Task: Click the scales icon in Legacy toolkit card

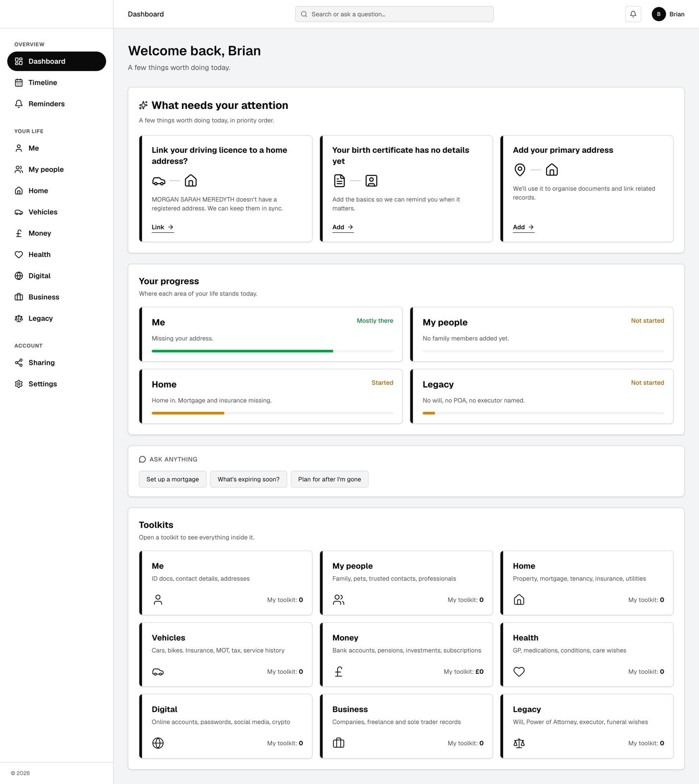Action: pos(519,743)
